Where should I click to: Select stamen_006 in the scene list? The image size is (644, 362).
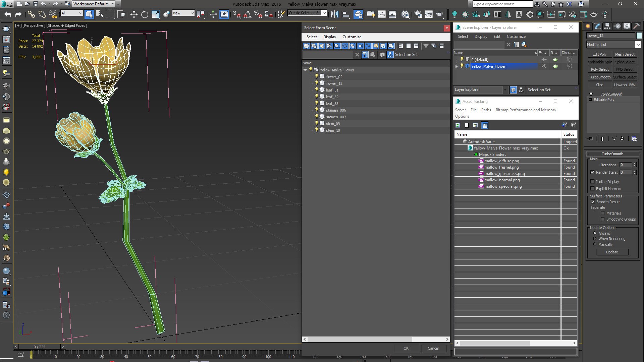point(336,110)
